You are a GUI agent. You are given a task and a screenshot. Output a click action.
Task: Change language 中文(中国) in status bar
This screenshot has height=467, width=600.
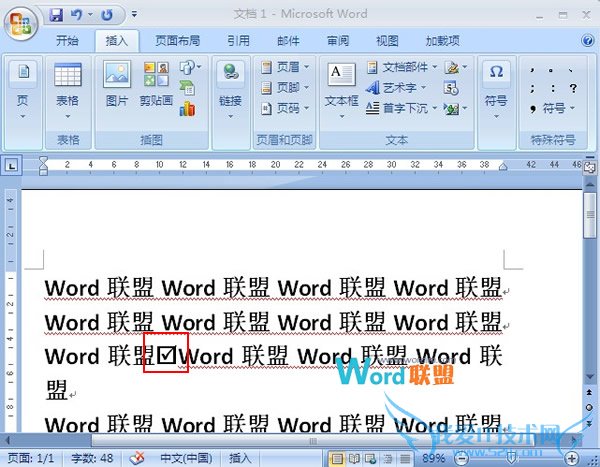pyautogui.click(x=186, y=458)
